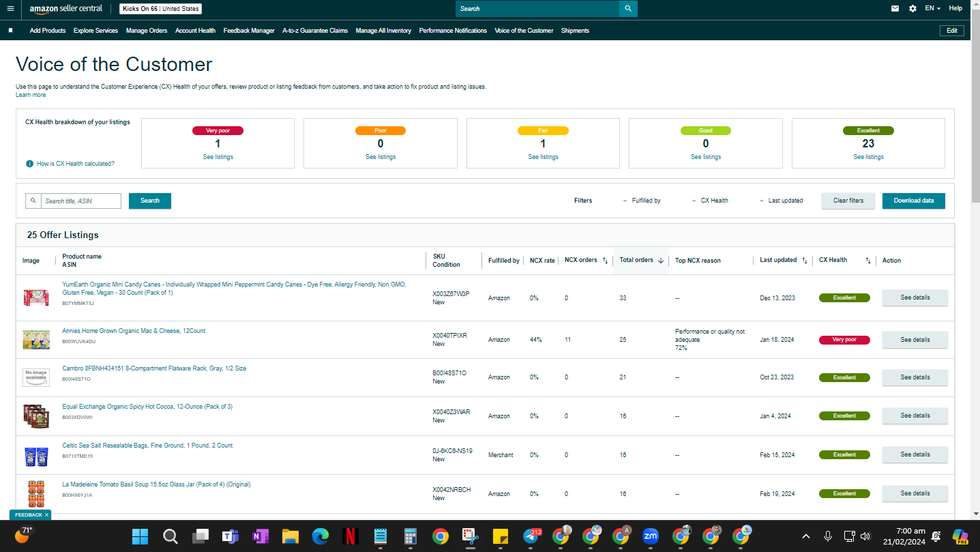Open Shipments menu item
This screenshot has height=552, width=980.
(575, 31)
